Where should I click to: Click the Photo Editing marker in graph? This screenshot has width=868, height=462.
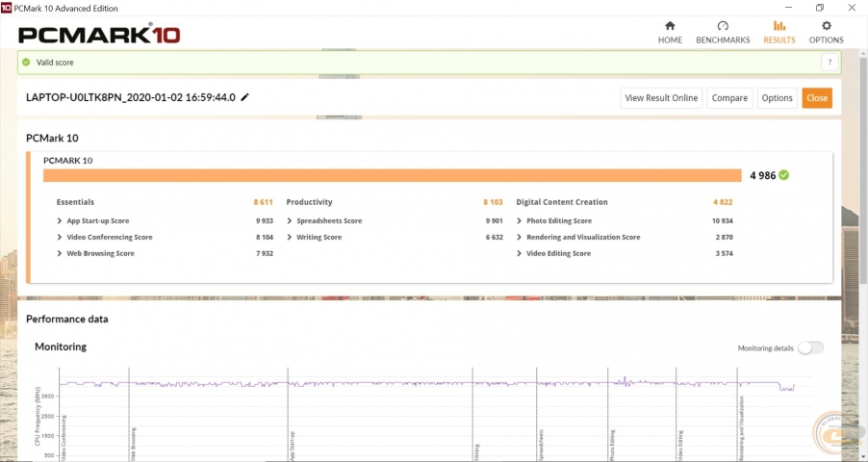pos(612,445)
